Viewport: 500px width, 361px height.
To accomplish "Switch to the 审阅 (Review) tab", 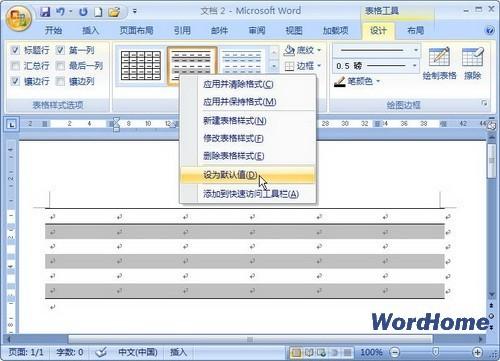I will pos(257,31).
